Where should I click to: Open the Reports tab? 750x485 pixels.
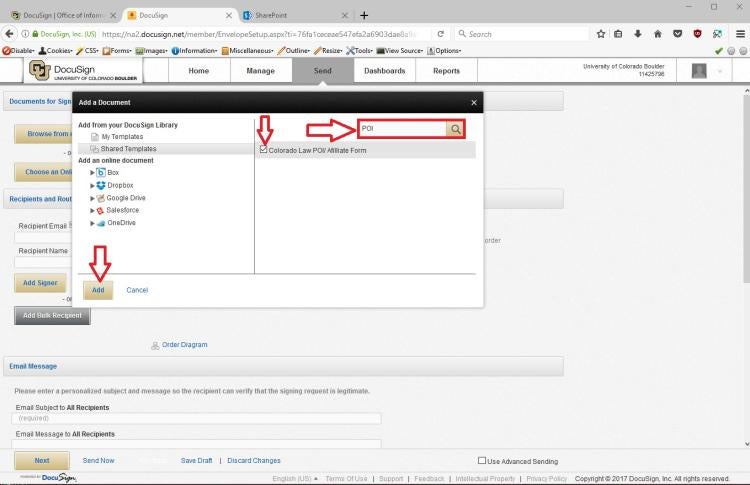tap(446, 71)
